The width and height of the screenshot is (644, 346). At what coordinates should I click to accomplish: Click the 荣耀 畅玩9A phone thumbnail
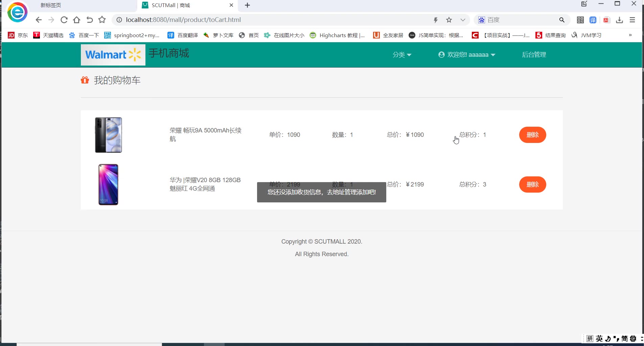pyautogui.click(x=108, y=135)
